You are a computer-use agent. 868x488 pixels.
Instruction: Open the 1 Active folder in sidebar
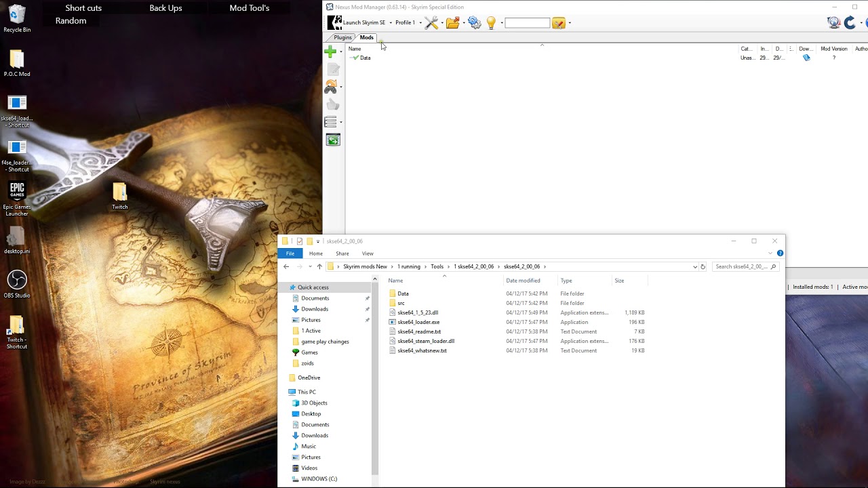click(x=311, y=331)
